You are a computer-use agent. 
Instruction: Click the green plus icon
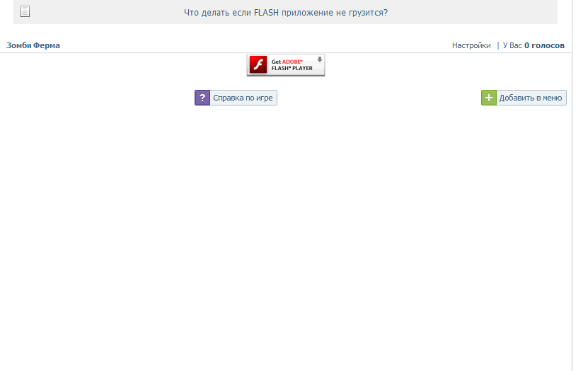(x=489, y=98)
